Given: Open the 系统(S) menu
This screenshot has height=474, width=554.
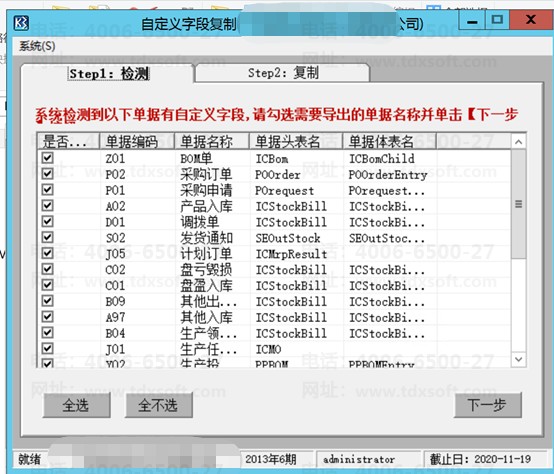Looking at the screenshot, I should pos(37,46).
